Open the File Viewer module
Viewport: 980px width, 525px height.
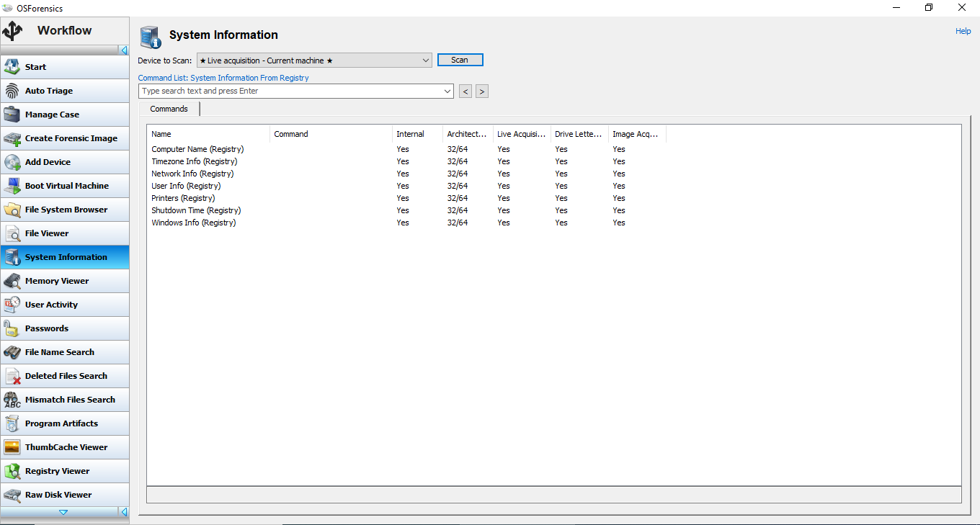65,233
